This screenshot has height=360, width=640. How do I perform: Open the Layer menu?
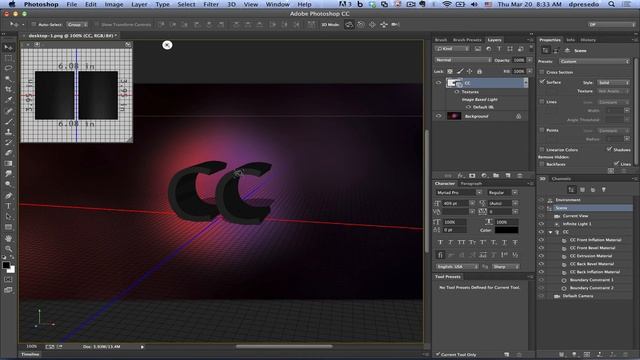(x=139, y=4)
